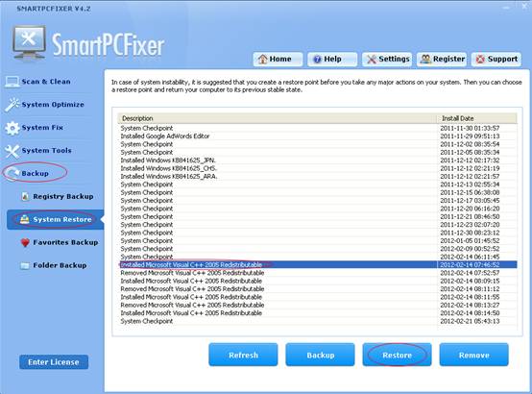Select System Optimize in sidebar
532x394 pixels.
coord(53,105)
